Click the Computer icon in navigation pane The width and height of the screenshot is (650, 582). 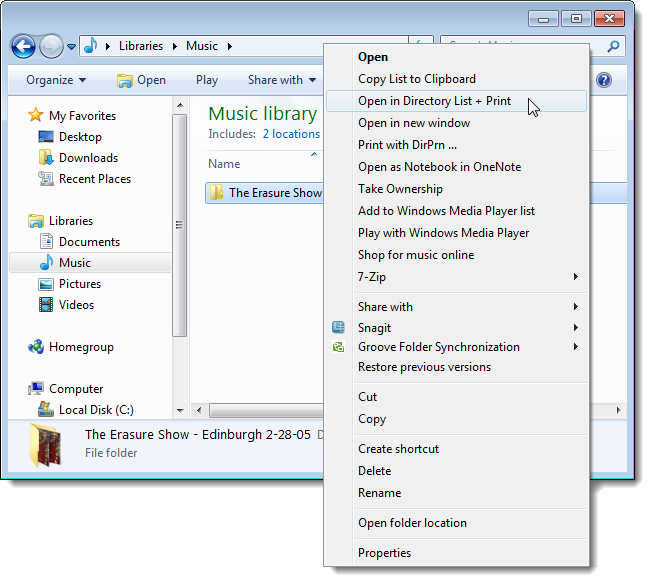coord(36,389)
